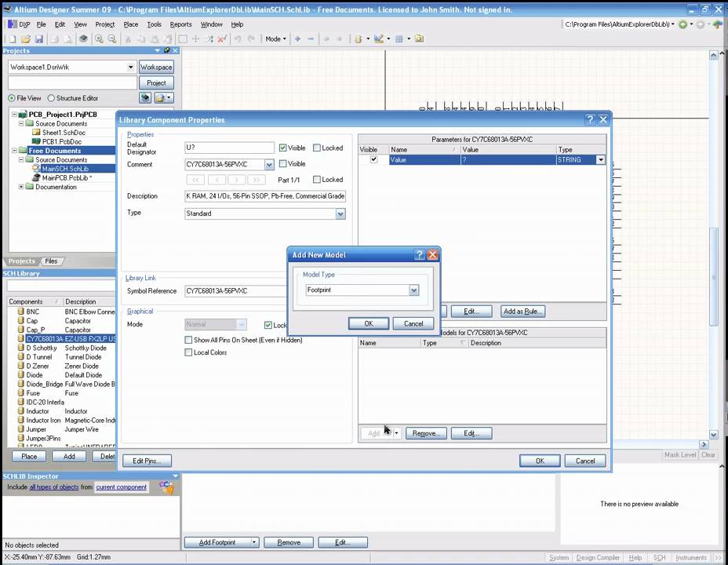The width and height of the screenshot is (728, 565).
Task: Click the last folder icon on main toolbar
Action: pyautogui.click(x=419, y=39)
